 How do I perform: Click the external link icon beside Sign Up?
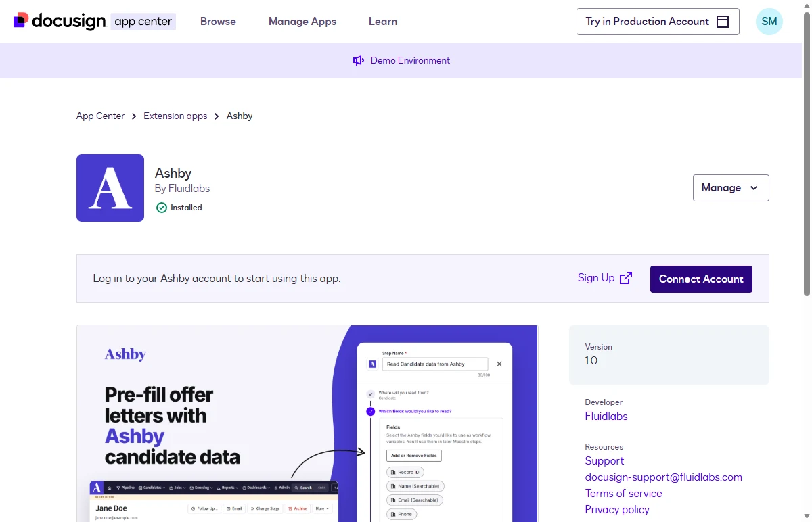(x=626, y=278)
